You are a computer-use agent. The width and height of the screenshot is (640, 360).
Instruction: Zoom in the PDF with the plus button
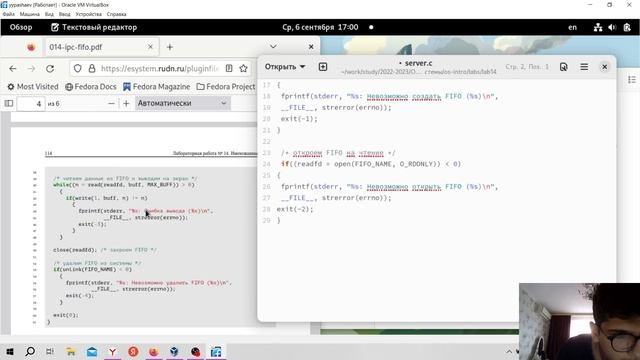point(126,104)
